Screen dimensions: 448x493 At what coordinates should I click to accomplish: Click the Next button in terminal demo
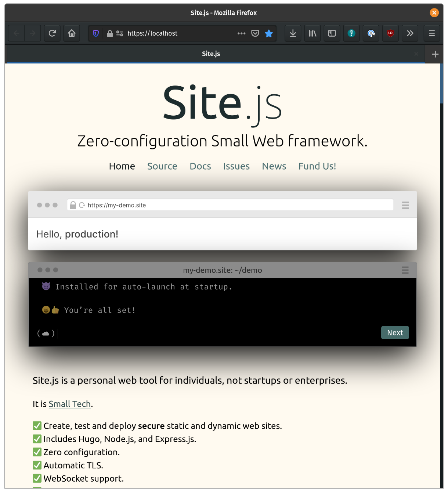click(x=395, y=333)
